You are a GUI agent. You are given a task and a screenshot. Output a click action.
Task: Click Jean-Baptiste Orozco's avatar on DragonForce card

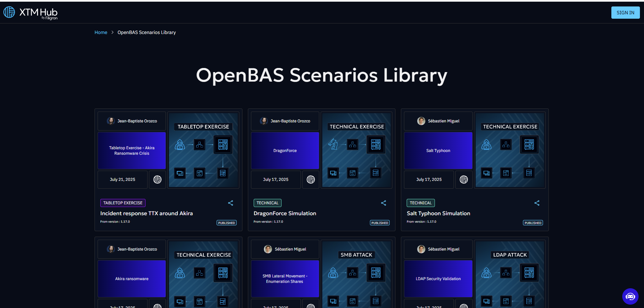point(264,121)
